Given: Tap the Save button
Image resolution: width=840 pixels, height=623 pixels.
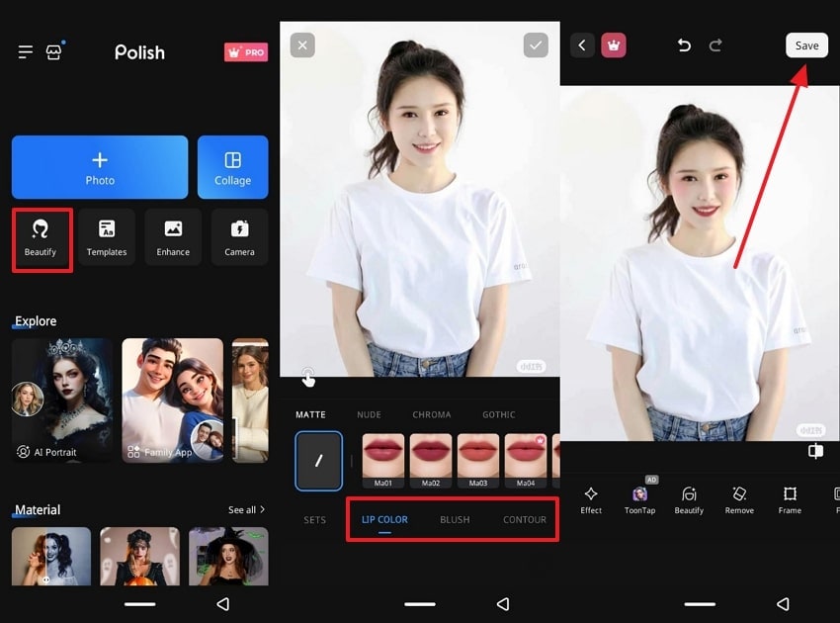Looking at the screenshot, I should point(806,44).
